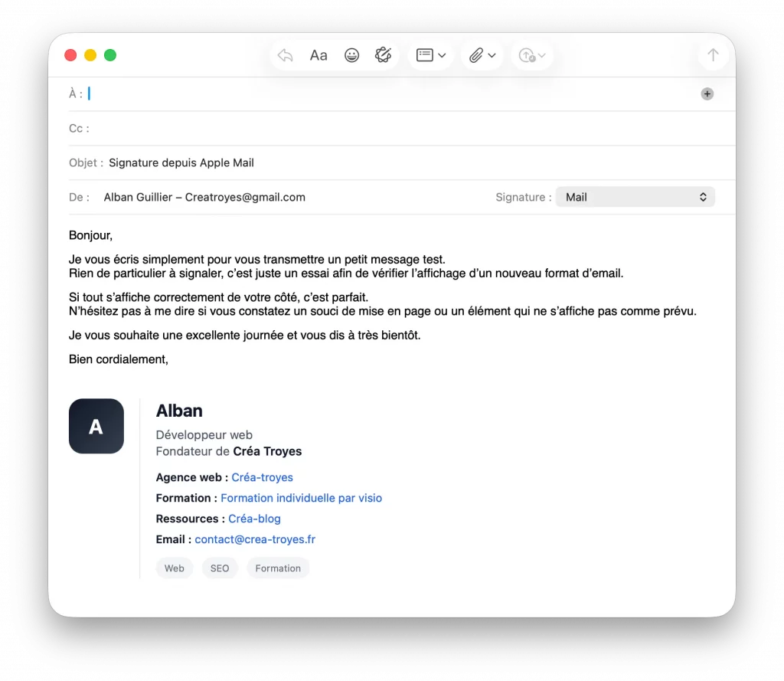Expand the Send Later chevron

[543, 54]
